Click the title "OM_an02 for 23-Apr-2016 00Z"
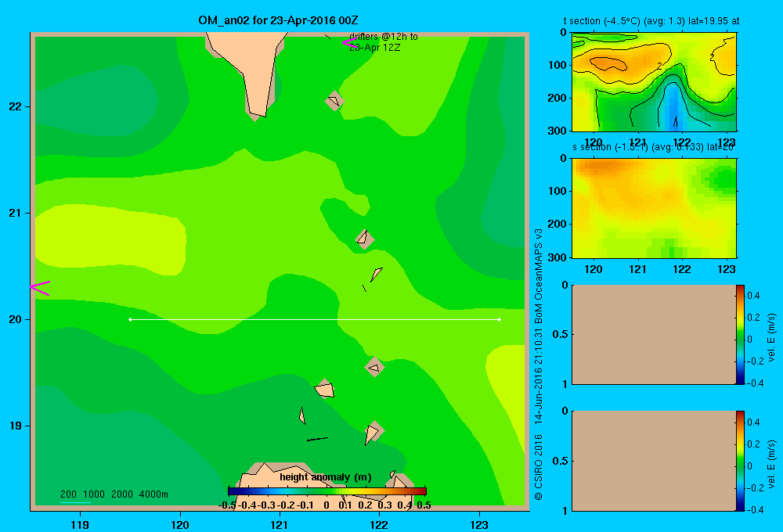The height and width of the screenshot is (532, 783). tap(278, 20)
